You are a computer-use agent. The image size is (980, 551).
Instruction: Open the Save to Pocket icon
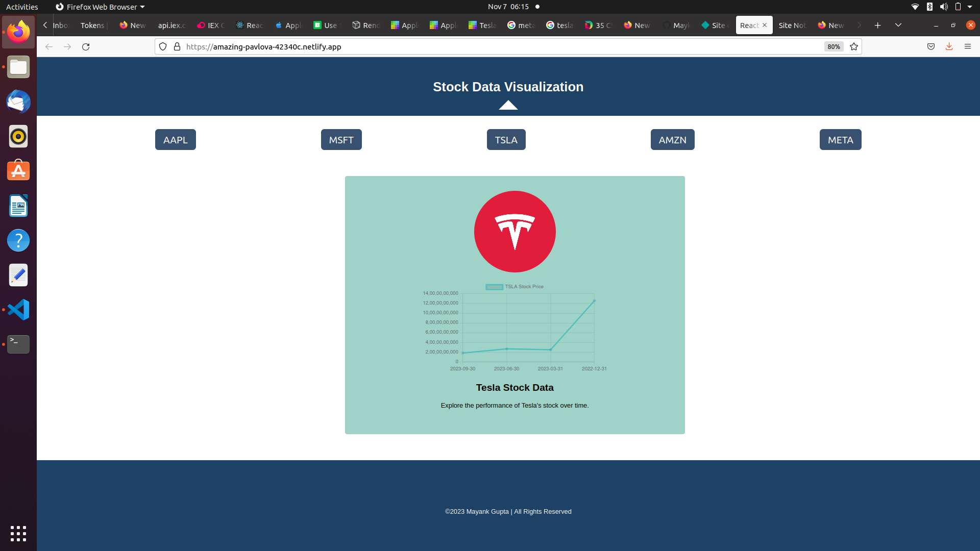coord(931,46)
